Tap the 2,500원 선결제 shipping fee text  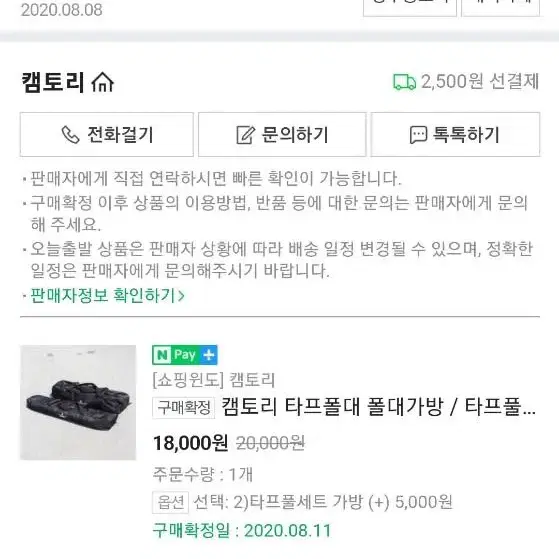pos(480,82)
